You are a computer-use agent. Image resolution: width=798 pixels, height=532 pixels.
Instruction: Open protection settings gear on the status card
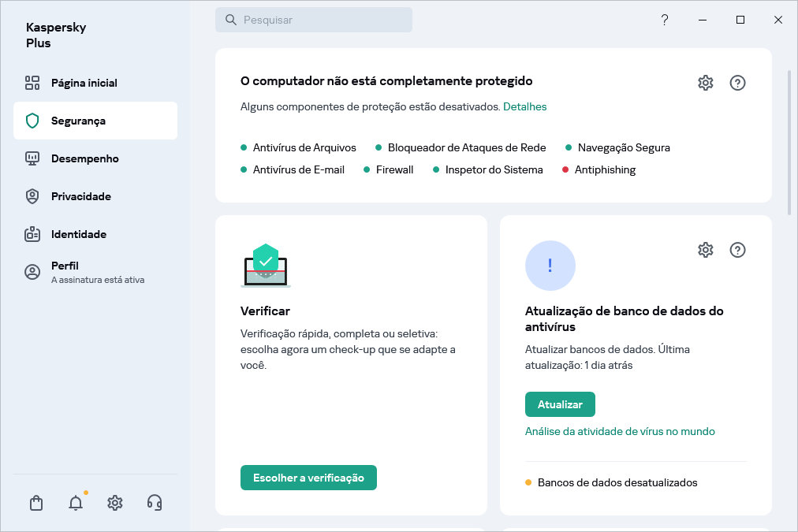(x=705, y=82)
